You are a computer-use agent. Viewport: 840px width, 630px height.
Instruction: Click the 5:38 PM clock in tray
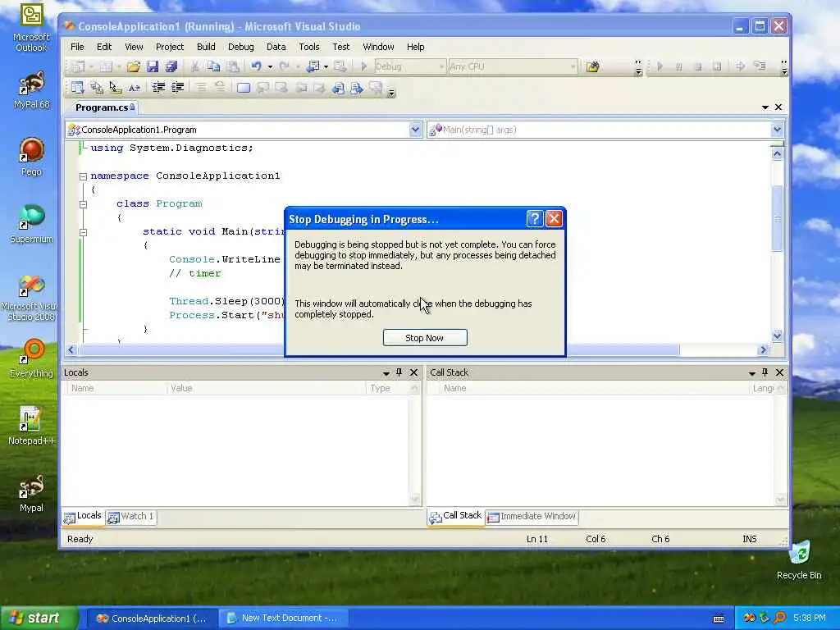tap(810, 618)
